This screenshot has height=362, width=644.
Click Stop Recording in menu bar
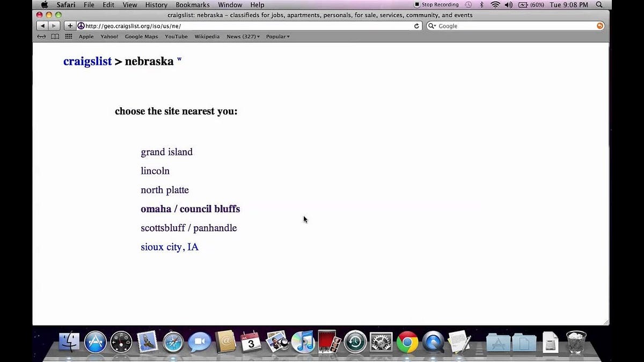tap(436, 5)
